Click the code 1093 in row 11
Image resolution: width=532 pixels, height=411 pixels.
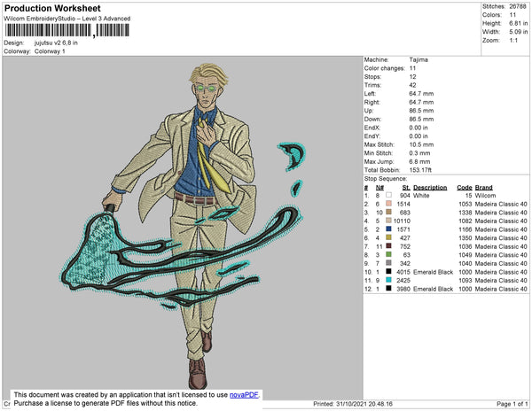465,280
